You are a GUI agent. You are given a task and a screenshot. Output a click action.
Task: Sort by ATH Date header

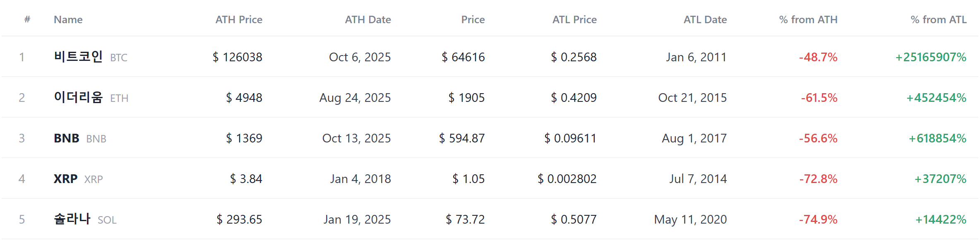tap(368, 19)
